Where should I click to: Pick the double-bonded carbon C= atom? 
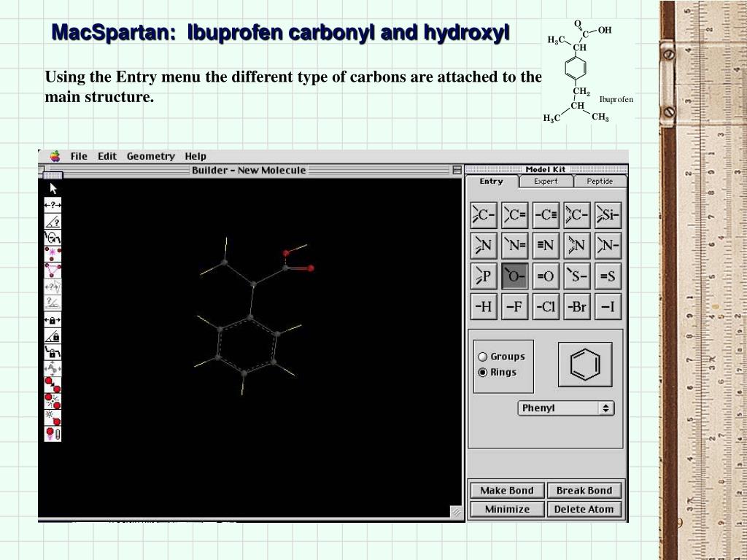(x=515, y=215)
